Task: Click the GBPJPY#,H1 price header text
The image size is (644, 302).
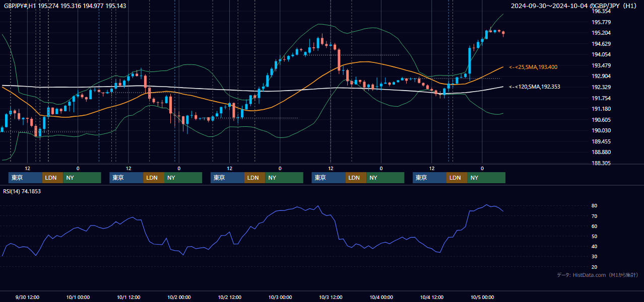Action: point(65,6)
